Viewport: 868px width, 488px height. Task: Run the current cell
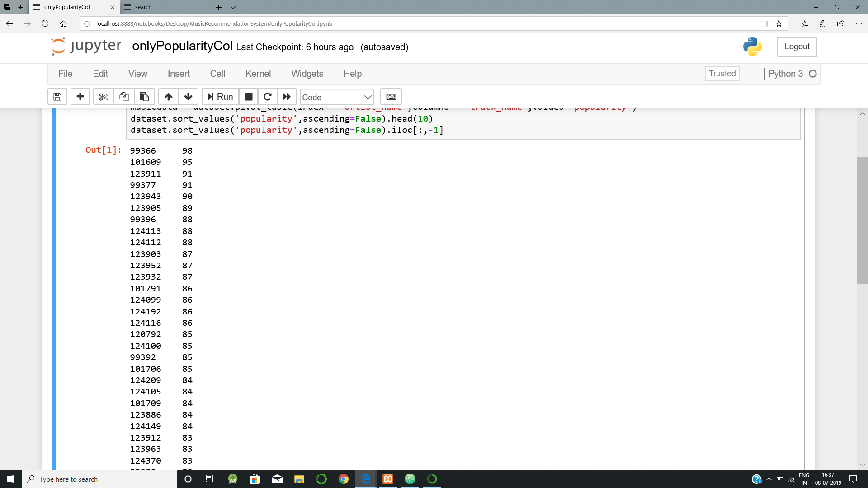click(220, 97)
